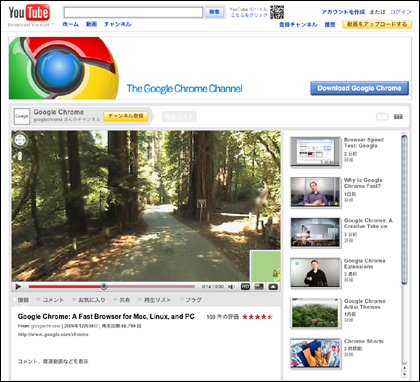
Task: Open the Google Chrome Artist Themes thumbnail
Action: (x=315, y=313)
